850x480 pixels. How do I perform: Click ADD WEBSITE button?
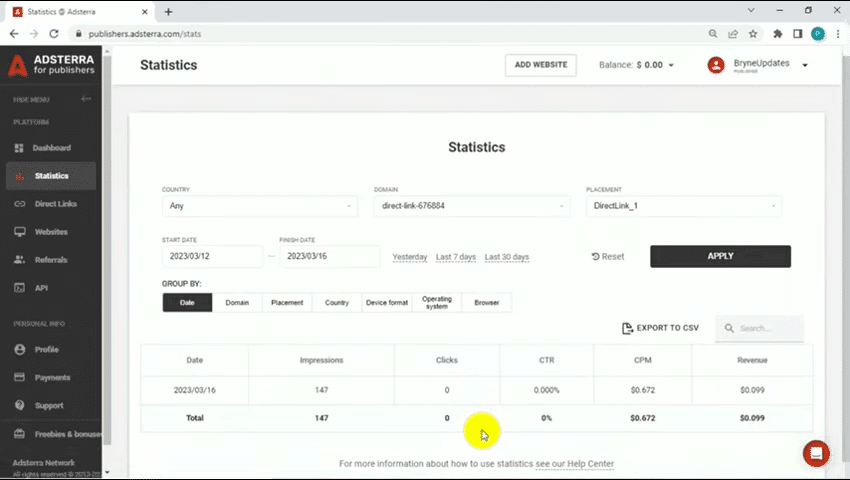540,65
